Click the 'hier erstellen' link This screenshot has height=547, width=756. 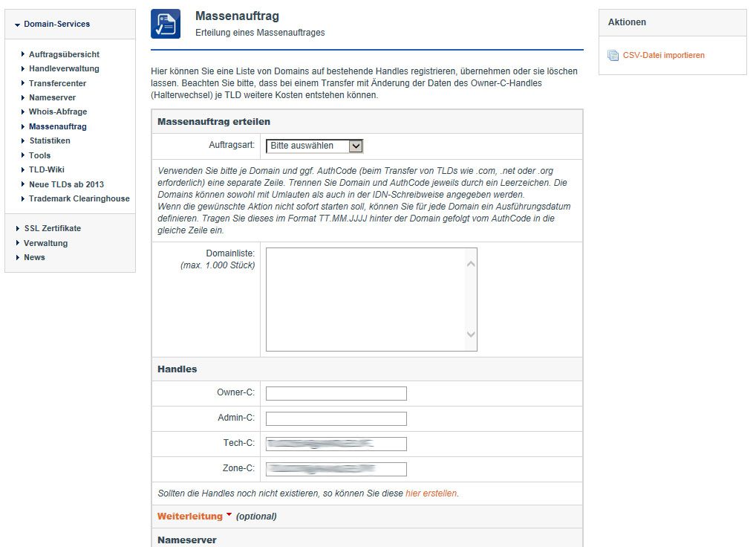431,493
